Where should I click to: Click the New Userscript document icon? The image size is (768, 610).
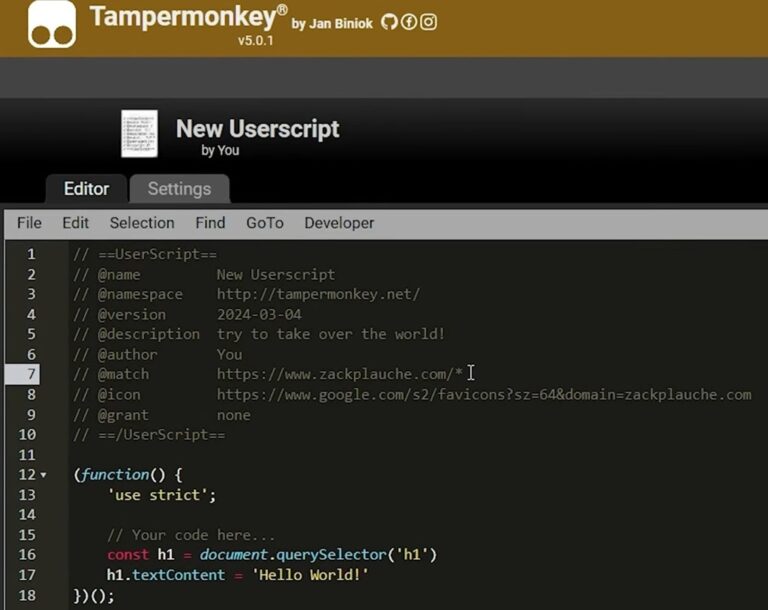[x=139, y=133]
